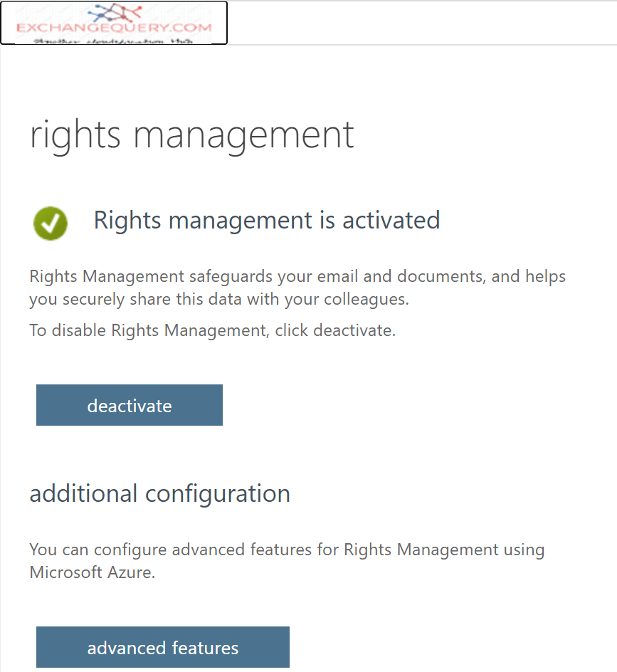Image resolution: width=617 pixels, height=672 pixels.
Task: Open advanced features in Microsoft Azure
Action: [163, 648]
